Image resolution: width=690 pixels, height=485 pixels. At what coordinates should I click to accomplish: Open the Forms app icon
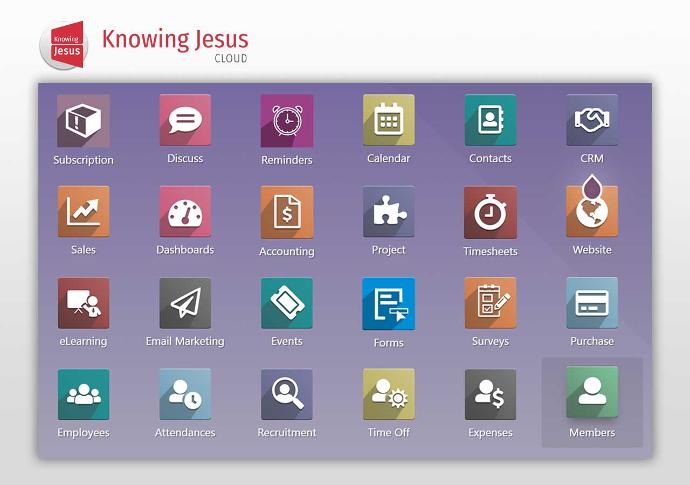[x=389, y=304]
